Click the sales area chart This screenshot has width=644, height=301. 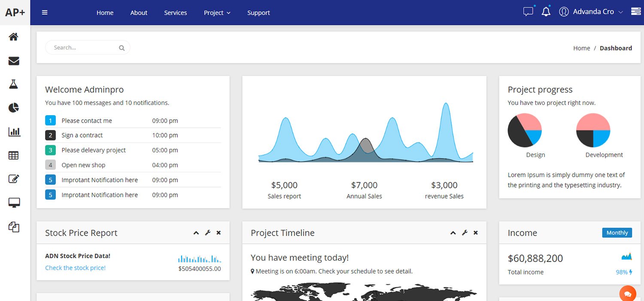pyautogui.click(x=365, y=133)
